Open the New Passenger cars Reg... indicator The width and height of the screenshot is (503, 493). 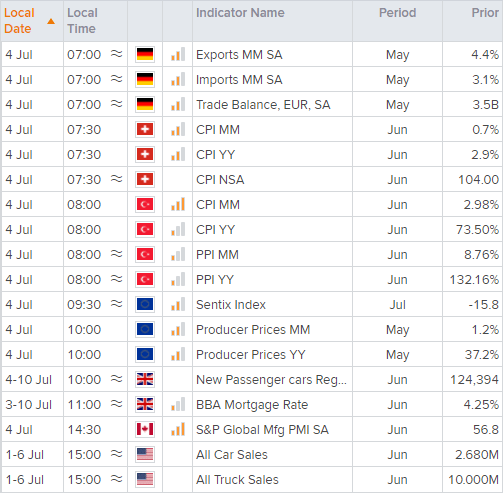[271, 380]
